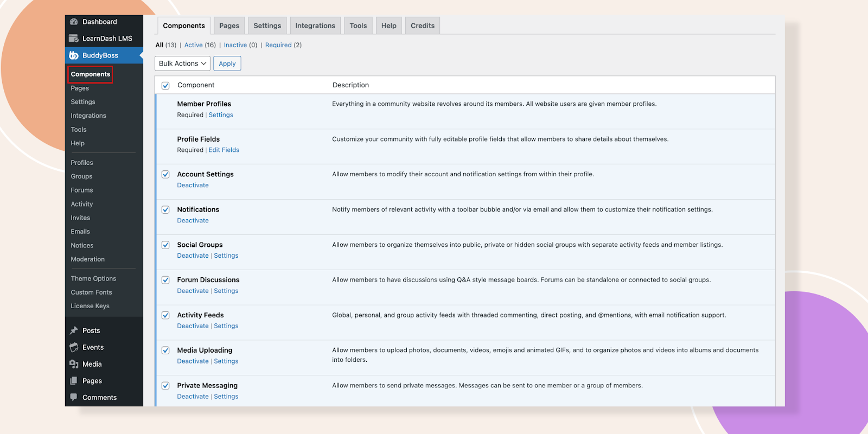Click the Comments bubble icon

(x=74, y=397)
